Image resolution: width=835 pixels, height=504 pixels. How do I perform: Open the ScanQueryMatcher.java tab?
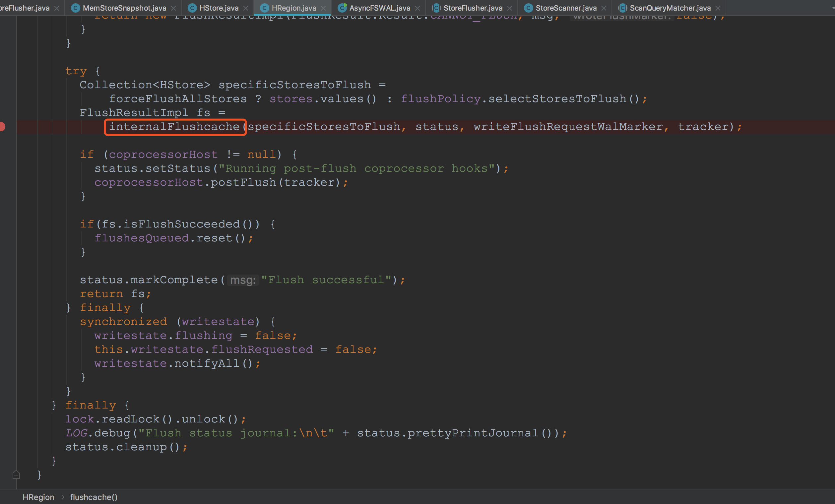(x=670, y=8)
